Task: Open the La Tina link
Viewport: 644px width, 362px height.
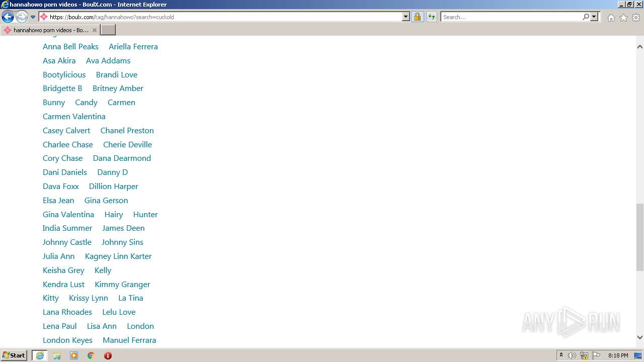Action: point(131,298)
